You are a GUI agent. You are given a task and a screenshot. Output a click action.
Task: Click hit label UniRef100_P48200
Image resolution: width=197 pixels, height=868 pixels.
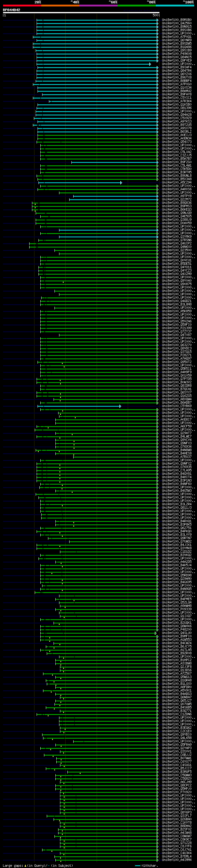177,630
